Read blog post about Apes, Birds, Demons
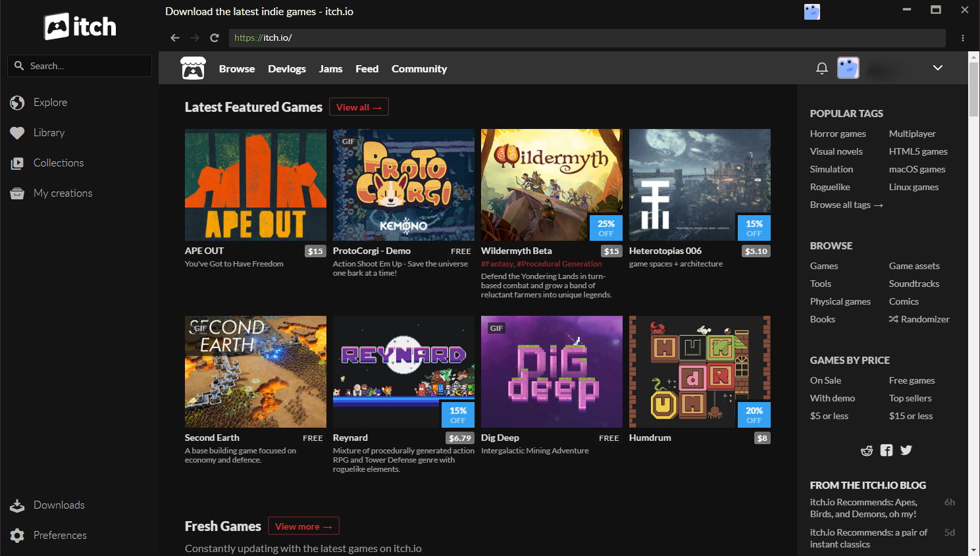 point(864,508)
